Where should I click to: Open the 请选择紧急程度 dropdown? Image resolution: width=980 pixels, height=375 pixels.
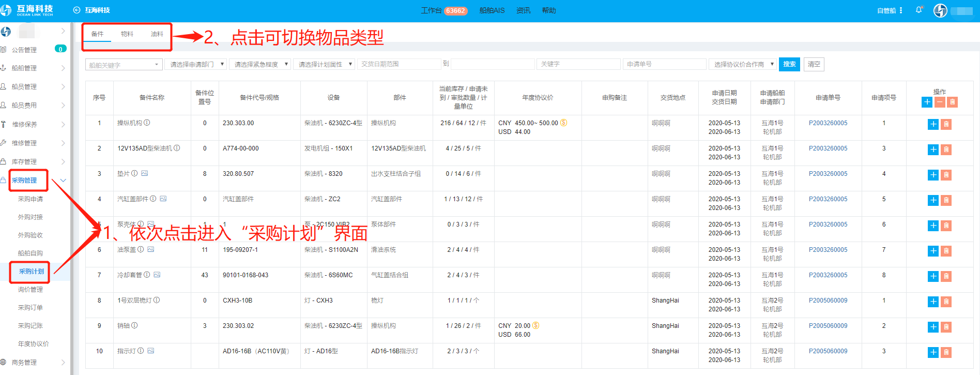tap(259, 65)
